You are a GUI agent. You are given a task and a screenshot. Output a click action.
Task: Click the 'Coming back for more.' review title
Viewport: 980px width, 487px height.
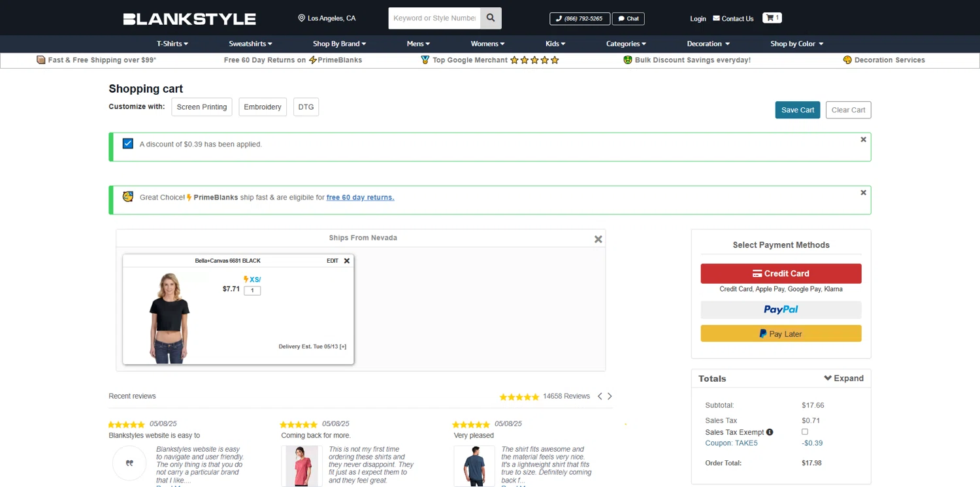click(x=316, y=435)
